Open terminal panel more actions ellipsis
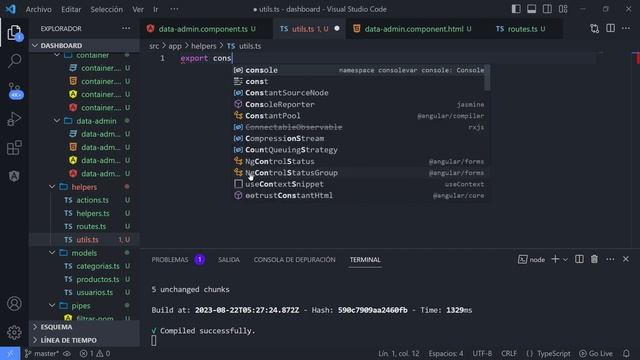The width and height of the screenshot is (640, 360). 610,259
